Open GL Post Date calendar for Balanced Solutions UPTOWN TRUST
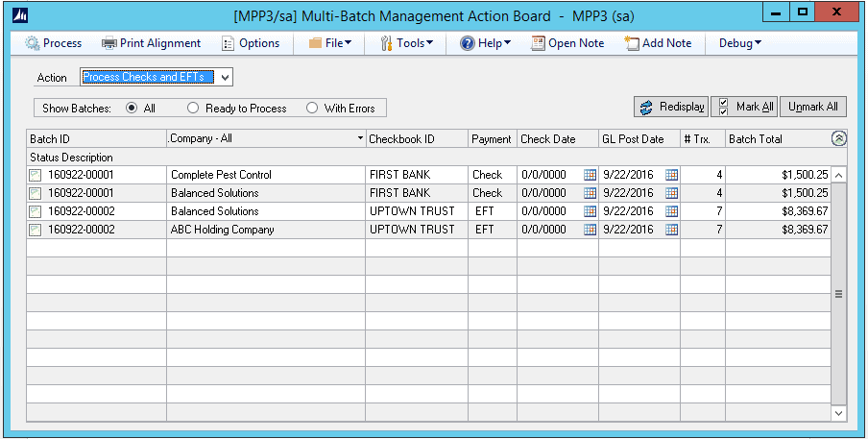The width and height of the screenshot is (868, 439). (x=671, y=211)
